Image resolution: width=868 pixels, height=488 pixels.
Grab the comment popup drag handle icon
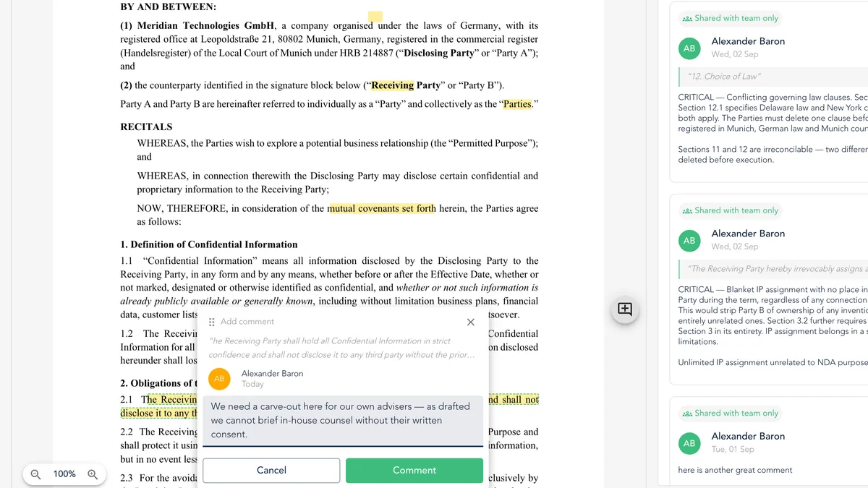click(x=212, y=322)
